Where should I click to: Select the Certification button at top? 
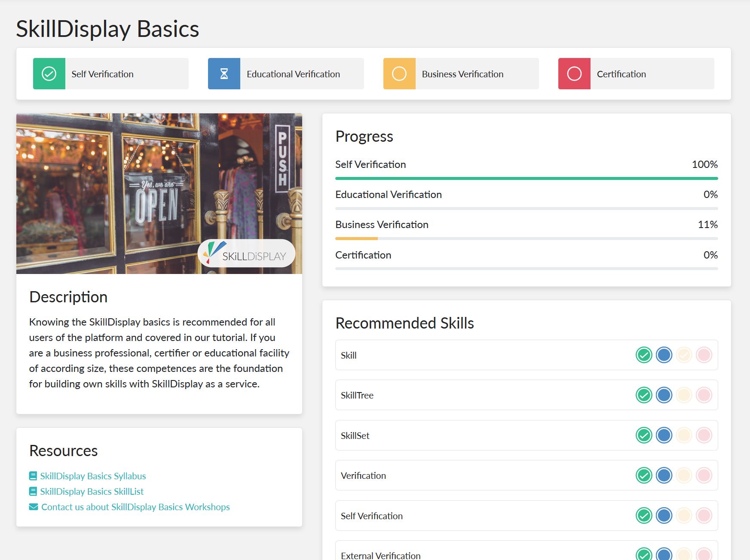[x=636, y=74]
